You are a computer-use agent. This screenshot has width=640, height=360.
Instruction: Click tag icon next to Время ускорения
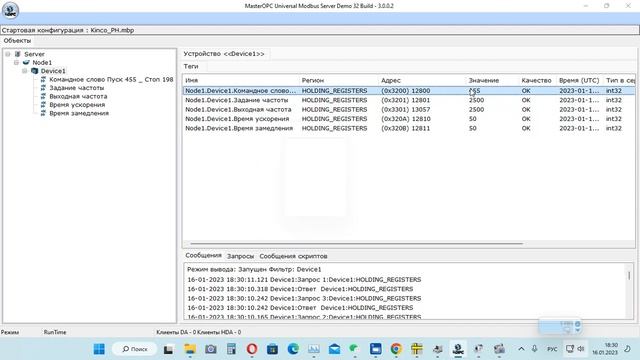point(43,105)
